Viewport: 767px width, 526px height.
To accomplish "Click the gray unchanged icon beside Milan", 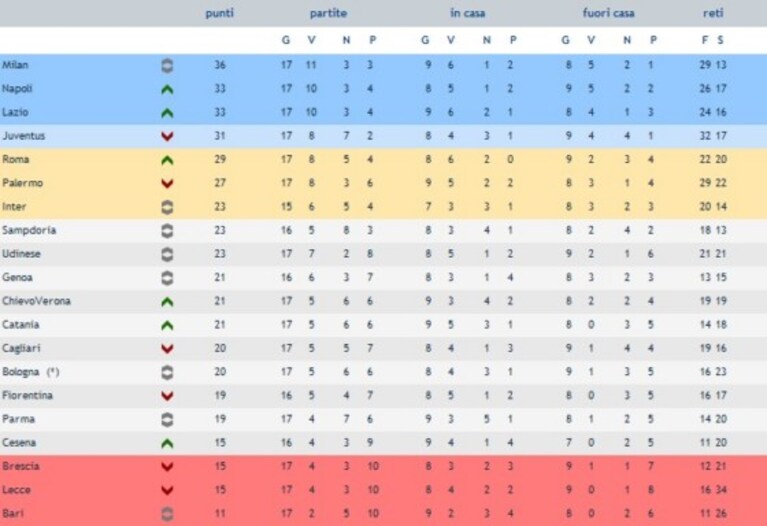I will tap(167, 66).
